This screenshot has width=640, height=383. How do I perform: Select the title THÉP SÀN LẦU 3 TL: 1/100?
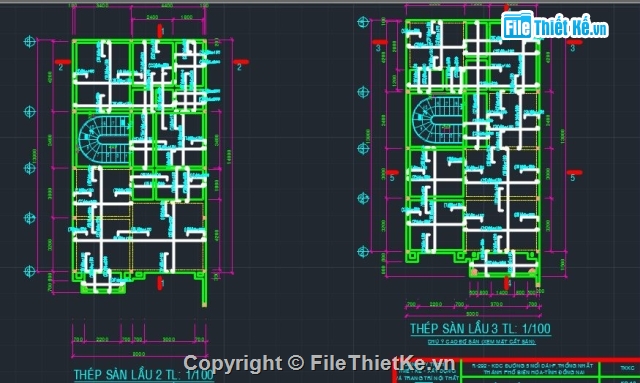point(480,329)
